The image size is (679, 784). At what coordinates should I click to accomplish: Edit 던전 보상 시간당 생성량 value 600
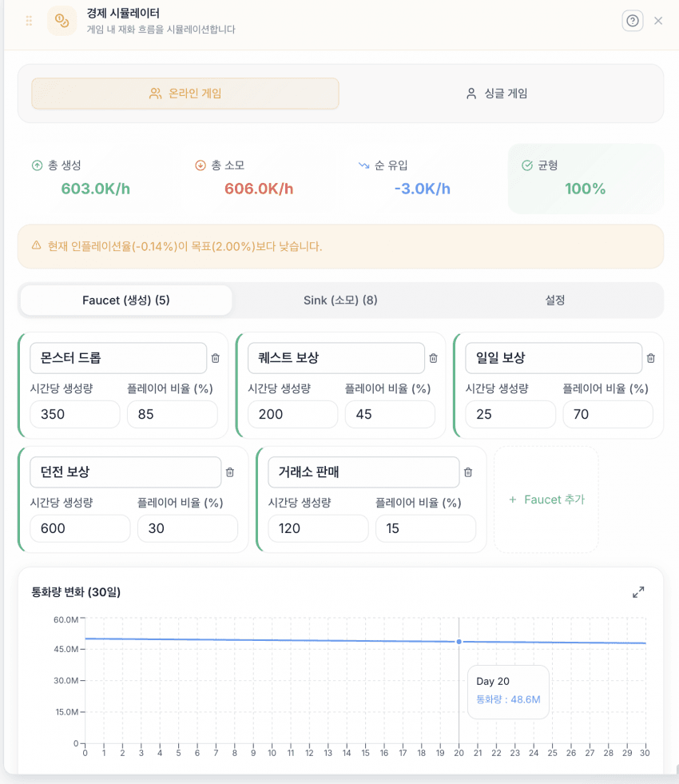coord(80,528)
